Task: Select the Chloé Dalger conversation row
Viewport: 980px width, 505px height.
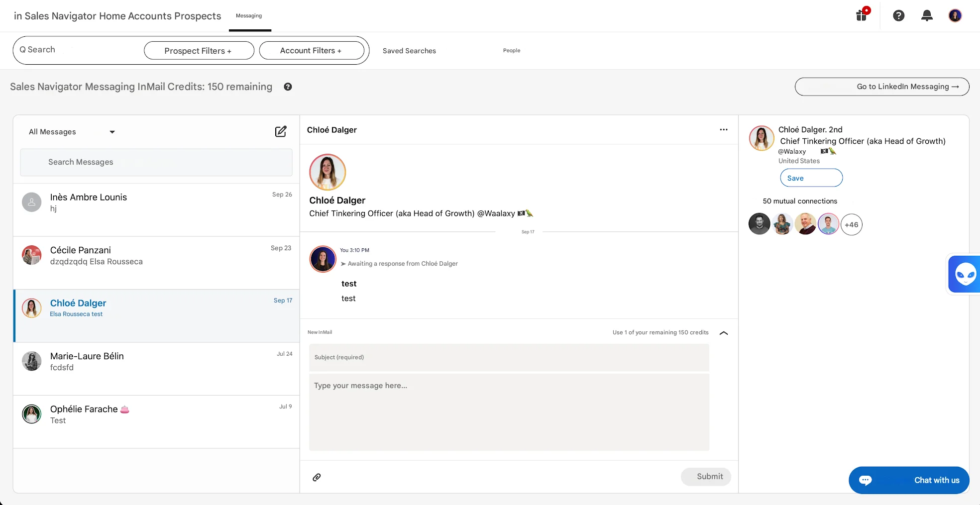Action: click(156, 316)
